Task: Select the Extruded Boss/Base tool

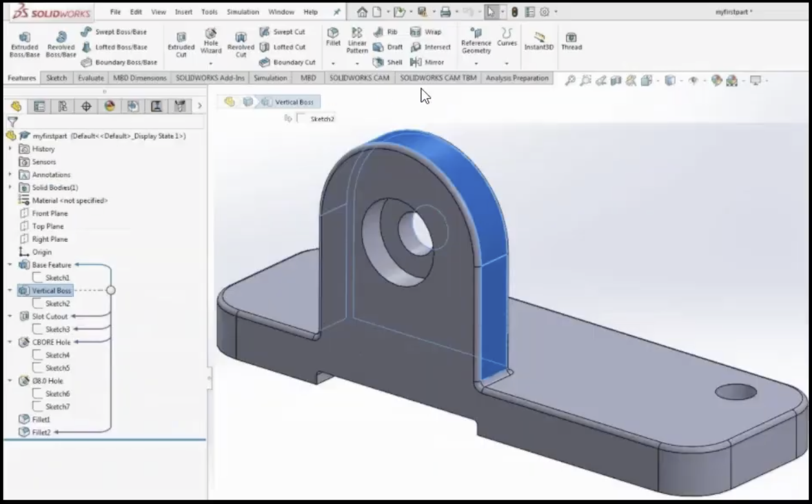Action: pyautogui.click(x=25, y=45)
